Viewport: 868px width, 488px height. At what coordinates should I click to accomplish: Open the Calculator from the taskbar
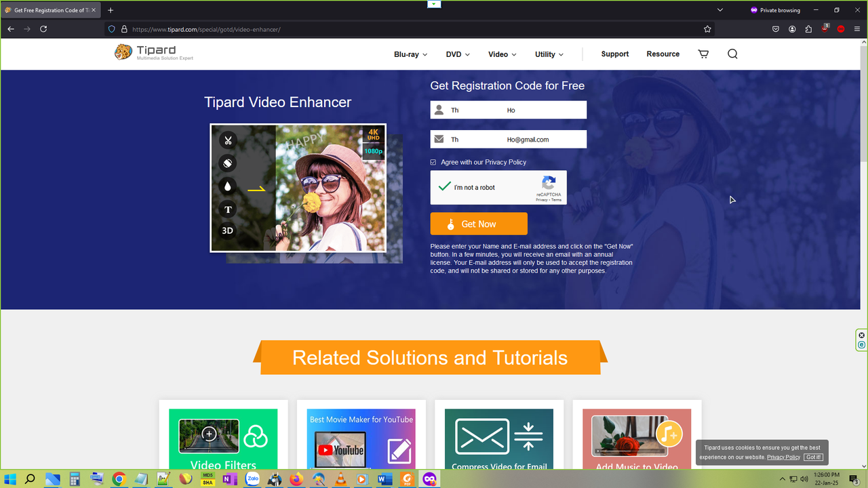click(x=75, y=479)
